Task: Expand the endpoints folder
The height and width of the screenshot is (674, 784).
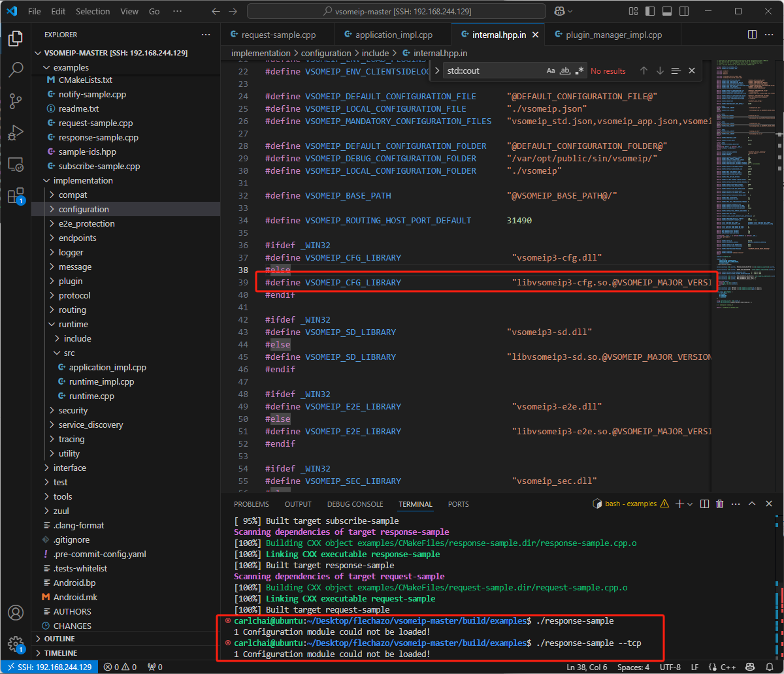Action: coord(77,238)
